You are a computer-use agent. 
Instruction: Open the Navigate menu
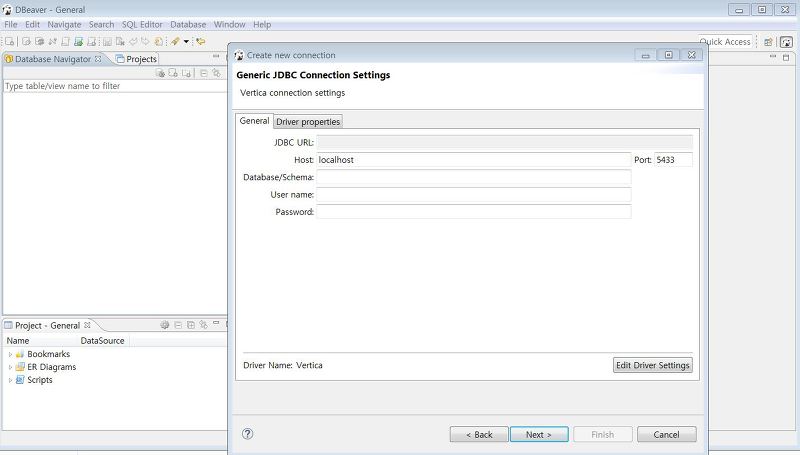pos(64,24)
